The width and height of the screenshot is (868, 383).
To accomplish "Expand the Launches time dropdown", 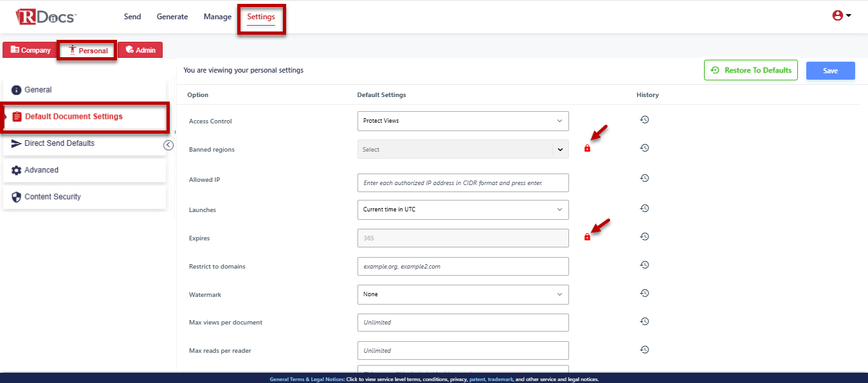I will pos(462,209).
